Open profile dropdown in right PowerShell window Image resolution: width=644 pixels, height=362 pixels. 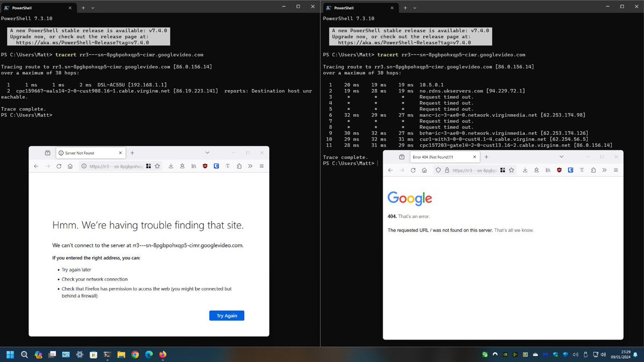415,8
